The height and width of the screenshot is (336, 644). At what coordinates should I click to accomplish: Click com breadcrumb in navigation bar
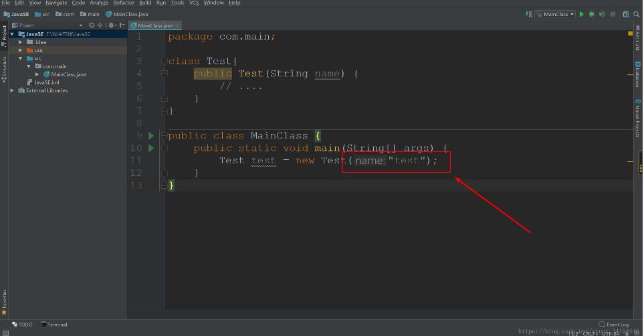[65, 14]
